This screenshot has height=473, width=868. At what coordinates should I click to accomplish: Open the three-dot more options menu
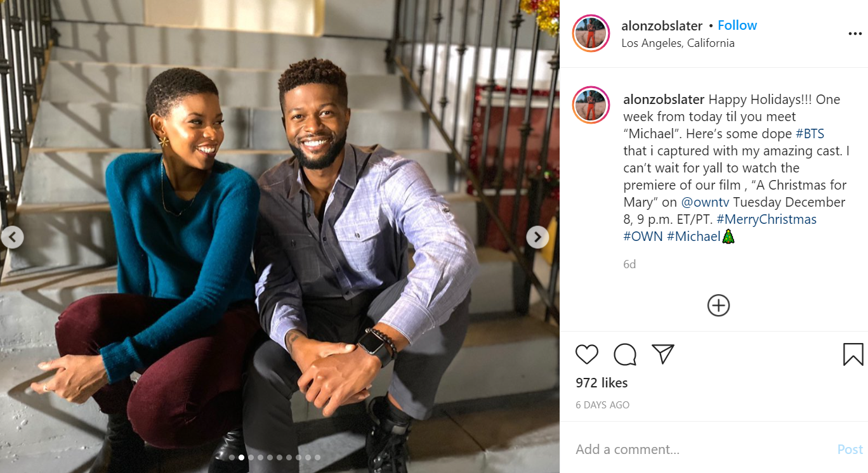(855, 34)
